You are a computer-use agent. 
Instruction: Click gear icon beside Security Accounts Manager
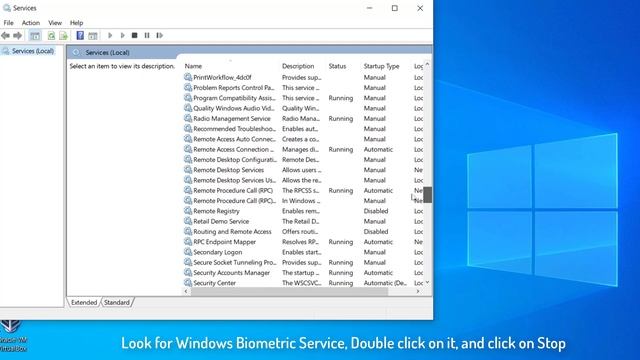click(x=188, y=272)
